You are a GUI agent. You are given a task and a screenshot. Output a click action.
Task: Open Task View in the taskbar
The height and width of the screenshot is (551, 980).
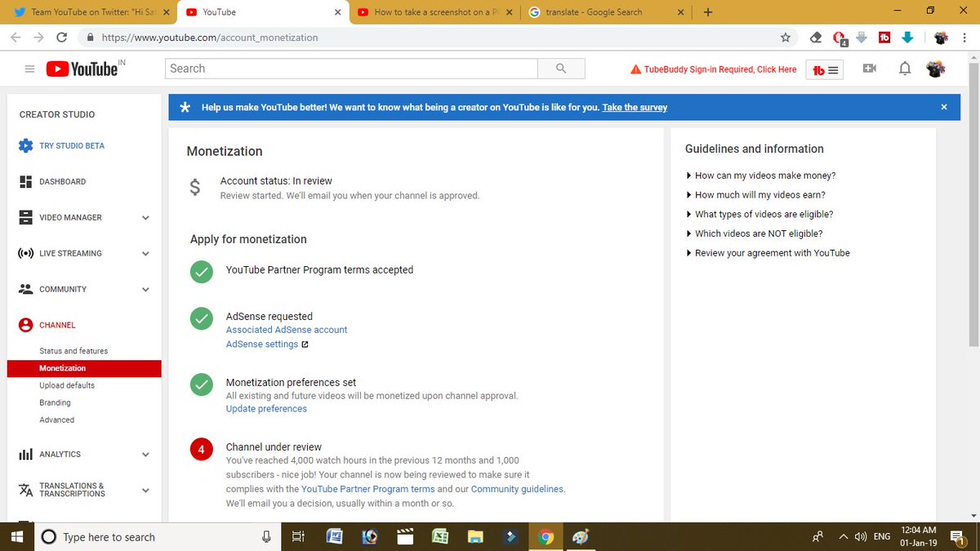(x=298, y=536)
